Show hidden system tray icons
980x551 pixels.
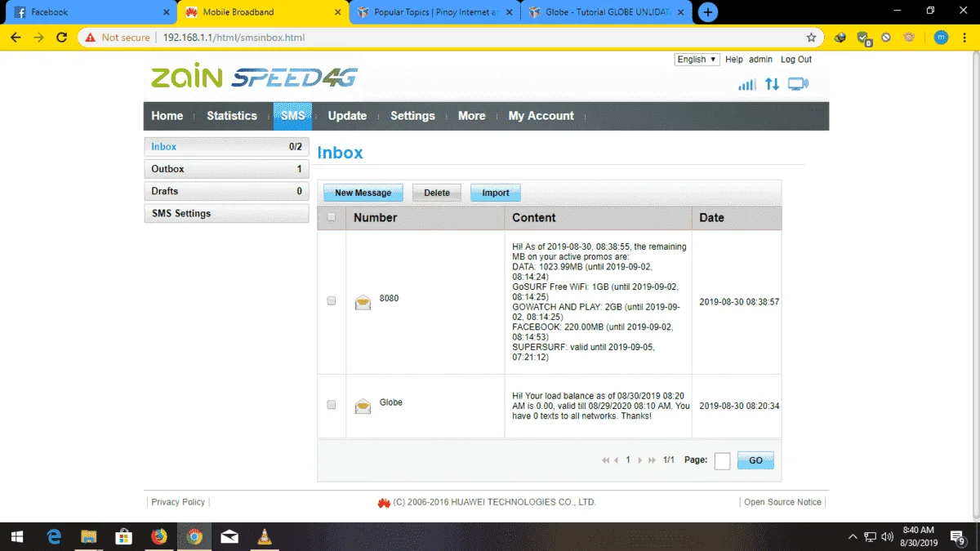tap(853, 536)
